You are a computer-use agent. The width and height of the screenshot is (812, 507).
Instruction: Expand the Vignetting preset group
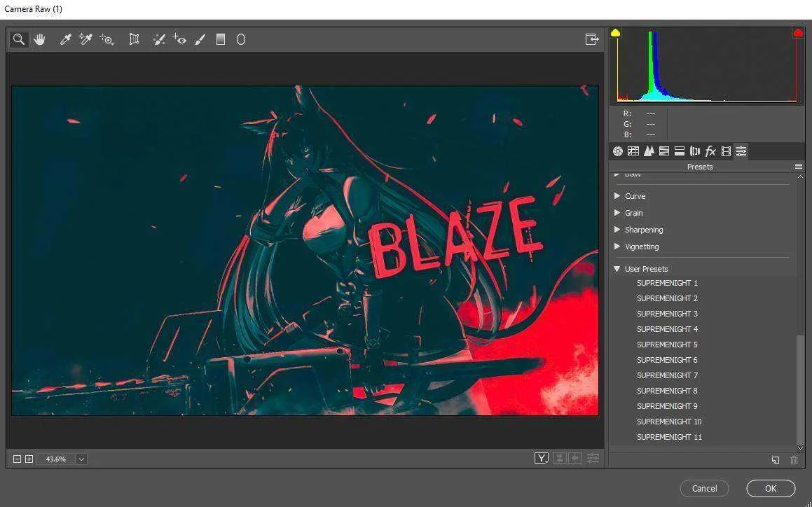[x=617, y=246]
